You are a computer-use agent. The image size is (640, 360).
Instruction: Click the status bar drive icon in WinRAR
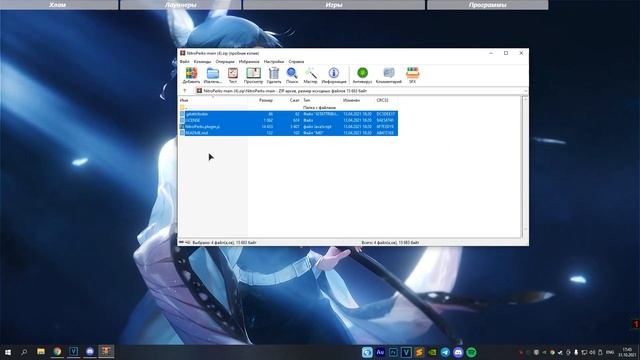pos(182,242)
